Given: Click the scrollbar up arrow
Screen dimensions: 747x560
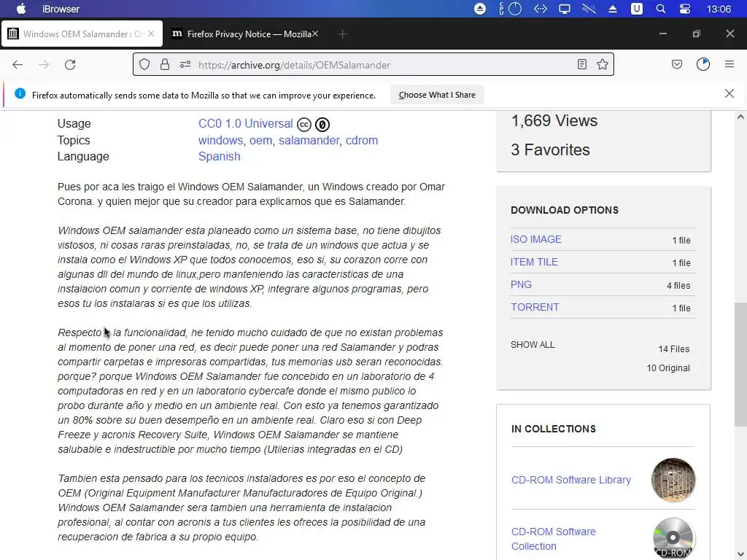Looking at the screenshot, I should 740,117.
